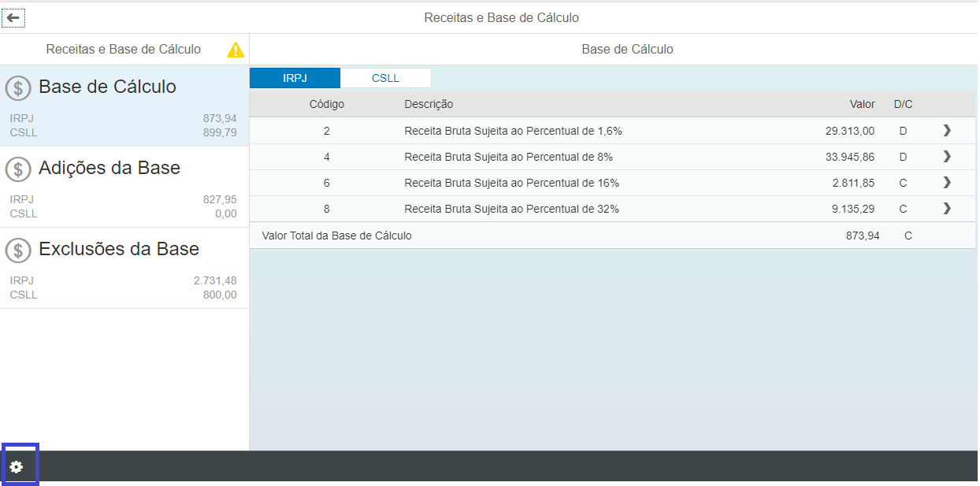Select Adições da Base list item
Image resolution: width=980 pixels, height=486 pixels.
point(124,187)
